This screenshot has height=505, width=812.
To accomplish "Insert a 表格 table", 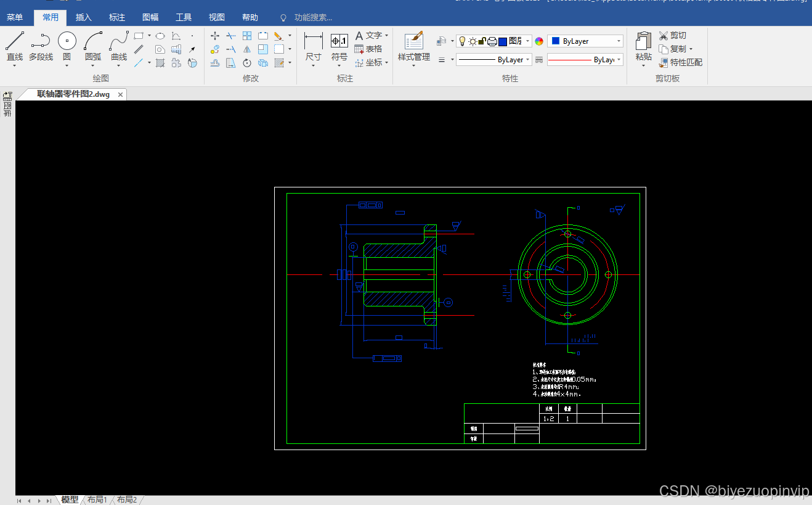I will 368,49.
